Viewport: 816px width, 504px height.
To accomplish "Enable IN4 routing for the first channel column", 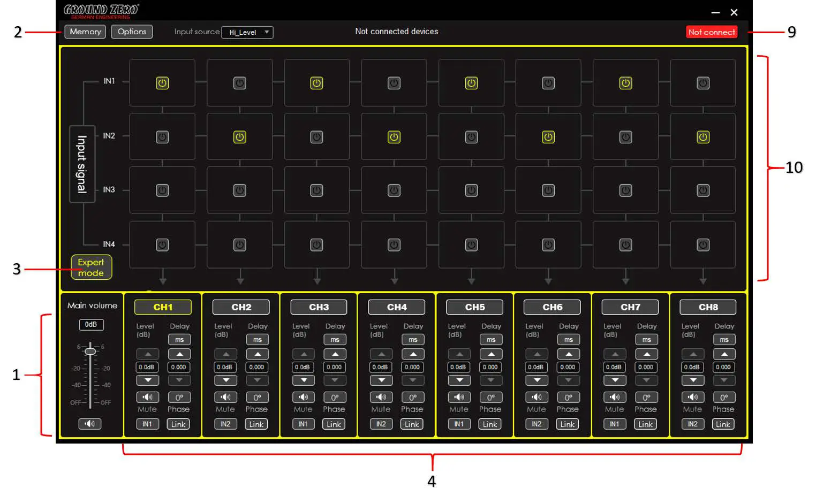I will click(x=162, y=244).
